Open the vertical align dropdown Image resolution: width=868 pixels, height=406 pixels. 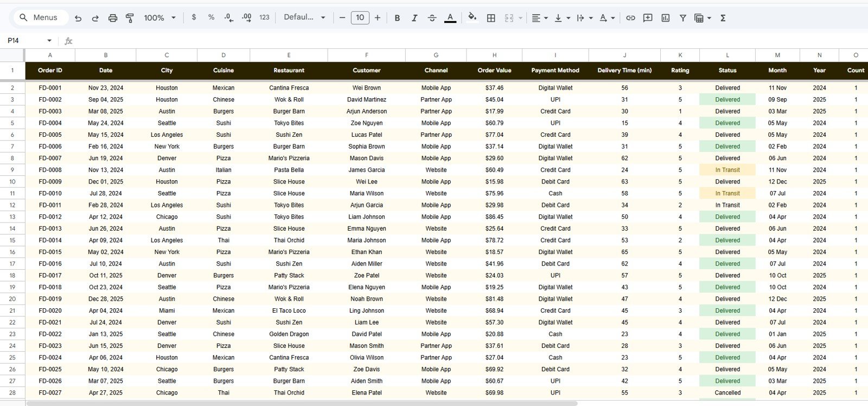[x=562, y=18]
